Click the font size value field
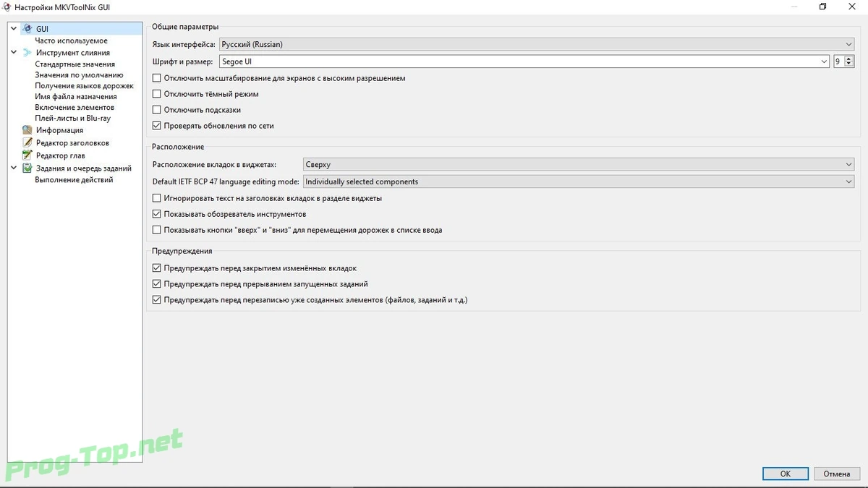 pyautogui.click(x=839, y=61)
